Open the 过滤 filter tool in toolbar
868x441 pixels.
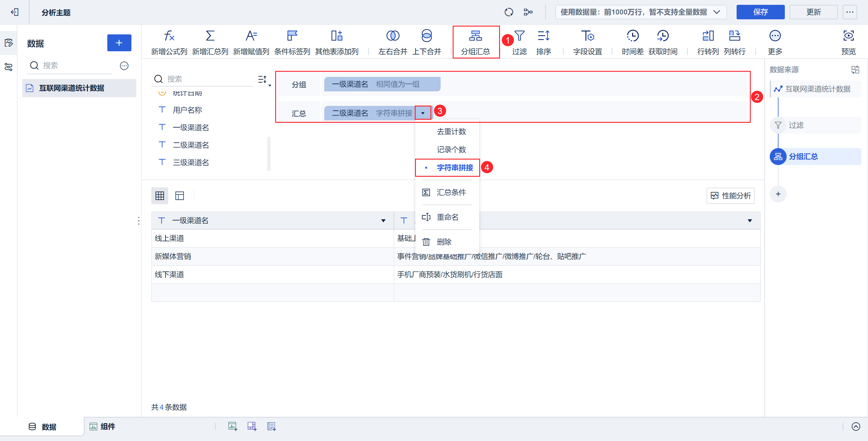coord(519,36)
